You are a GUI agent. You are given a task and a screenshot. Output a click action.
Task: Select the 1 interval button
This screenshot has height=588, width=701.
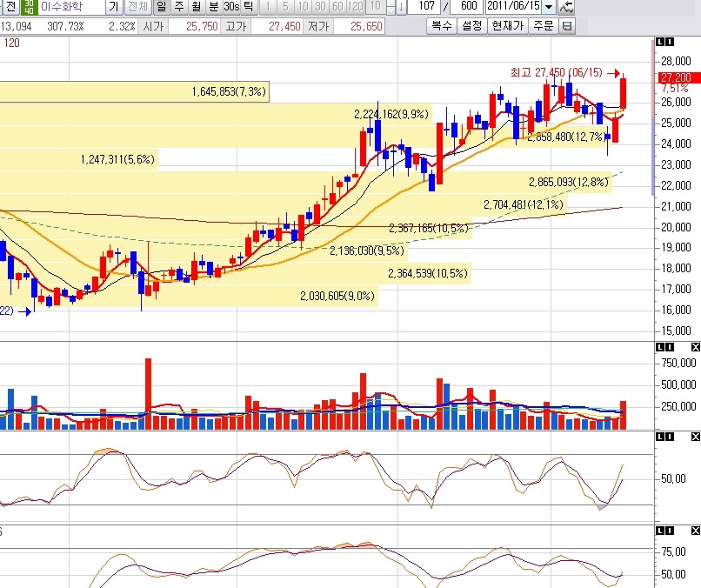(x=268, y=7)
